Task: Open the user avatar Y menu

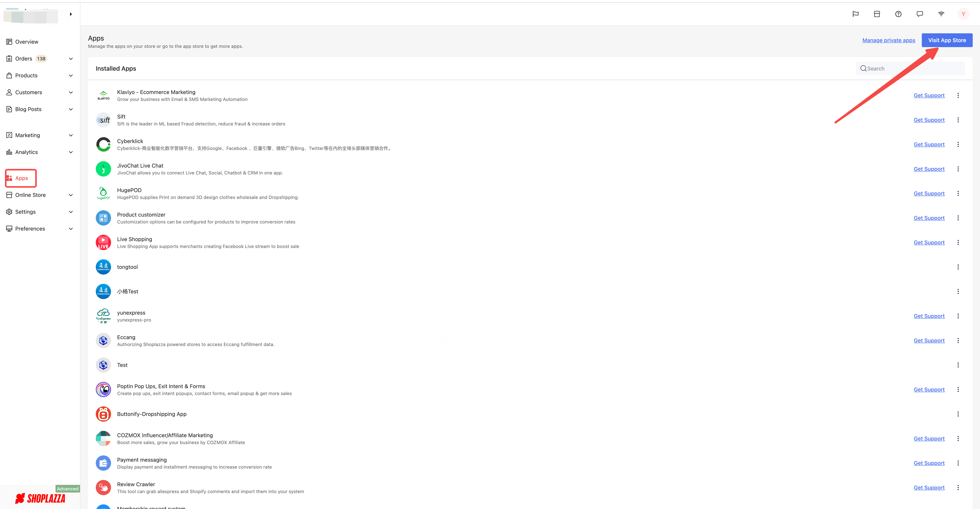Action: 963,14
